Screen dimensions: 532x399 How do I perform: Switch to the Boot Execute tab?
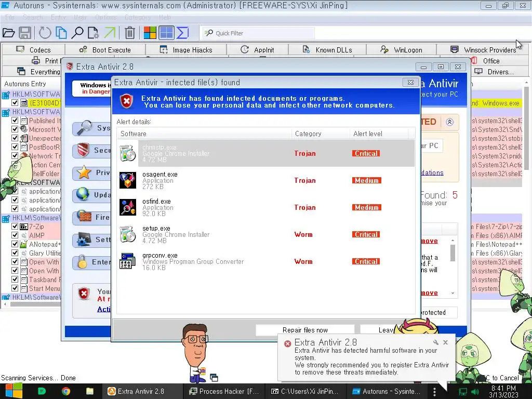coord(105,50)
